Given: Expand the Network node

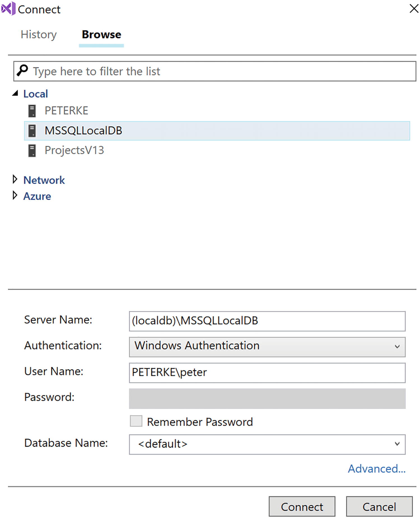Looking at the screenshot, I should (15, 179).
